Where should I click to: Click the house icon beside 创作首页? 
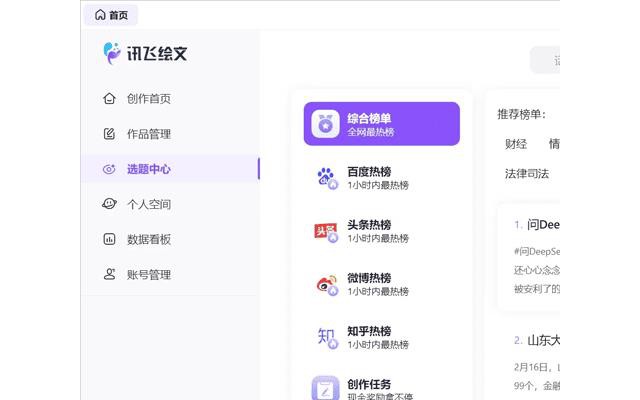click(x=109, y=98)
